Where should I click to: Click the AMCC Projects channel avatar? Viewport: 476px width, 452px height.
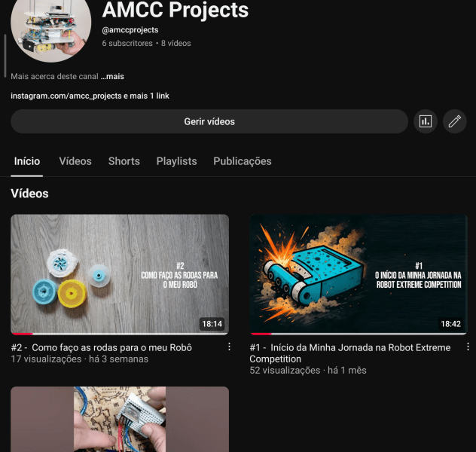[51, 26]
